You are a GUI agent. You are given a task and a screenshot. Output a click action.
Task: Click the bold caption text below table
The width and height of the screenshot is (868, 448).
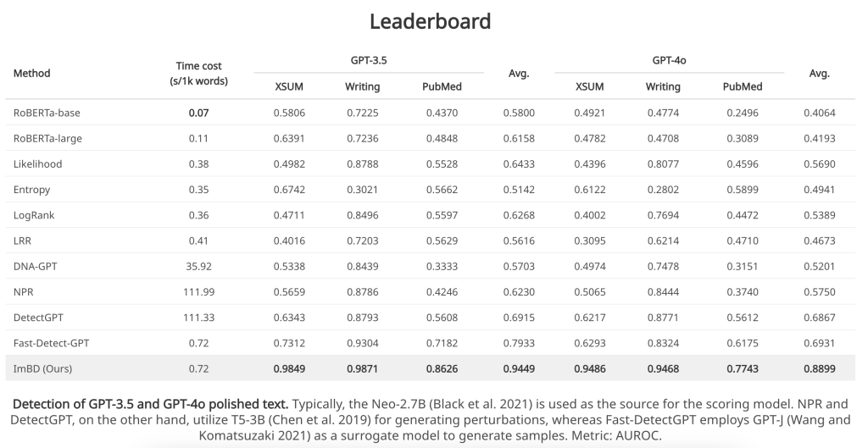click(150, 404)
